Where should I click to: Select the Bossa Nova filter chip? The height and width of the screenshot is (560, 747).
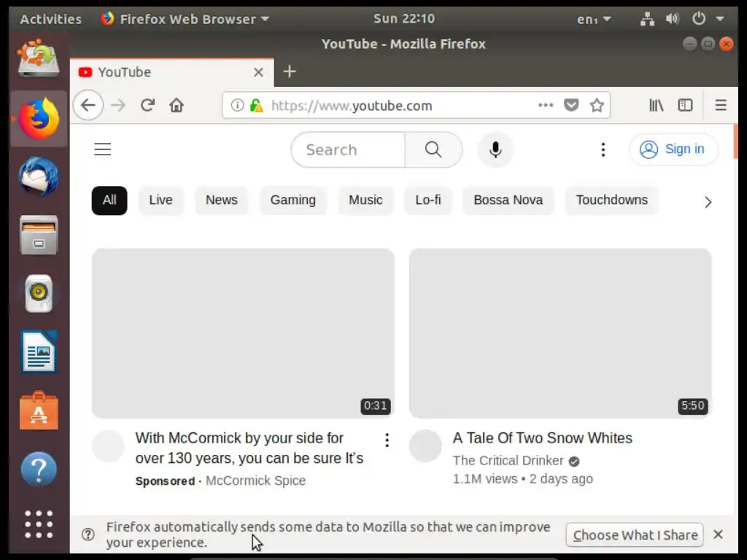508,201
